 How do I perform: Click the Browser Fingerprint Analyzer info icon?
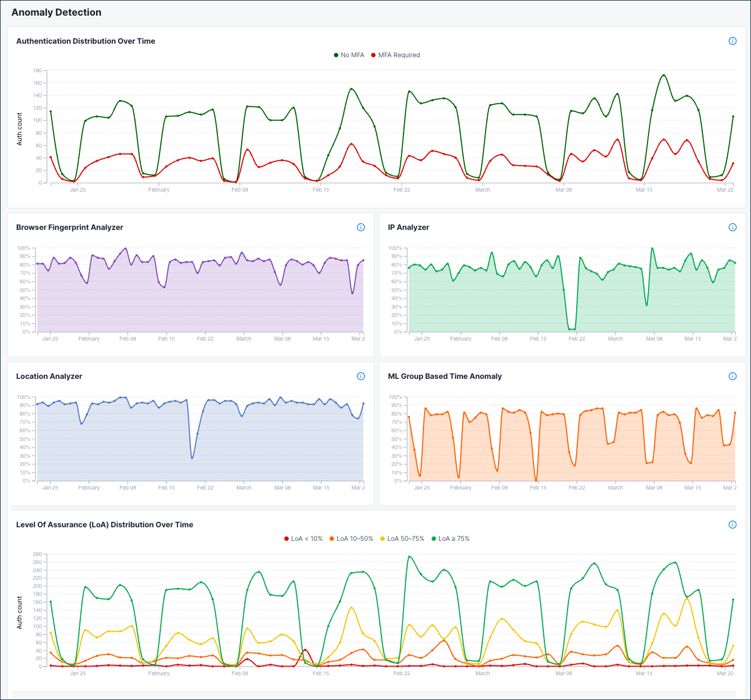[361, 227]
